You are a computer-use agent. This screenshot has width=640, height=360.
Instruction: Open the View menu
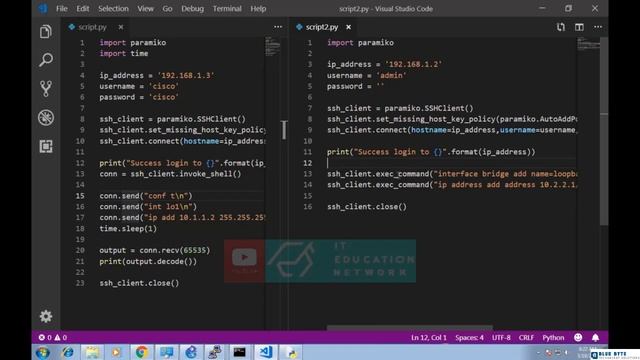tap(145, 9)
